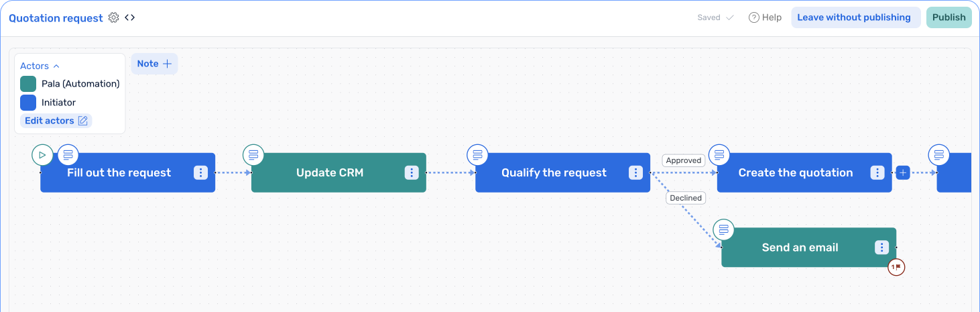This screenshot has width=980, height=312.
Task: Open options menu on Qualify the request
Action: [x=635, y=173]
